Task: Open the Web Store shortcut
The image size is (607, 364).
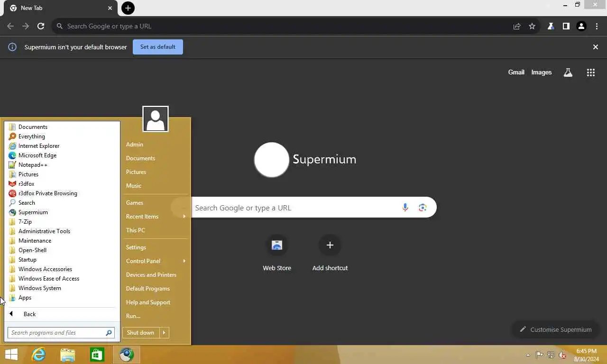Action: pos(277,254)
